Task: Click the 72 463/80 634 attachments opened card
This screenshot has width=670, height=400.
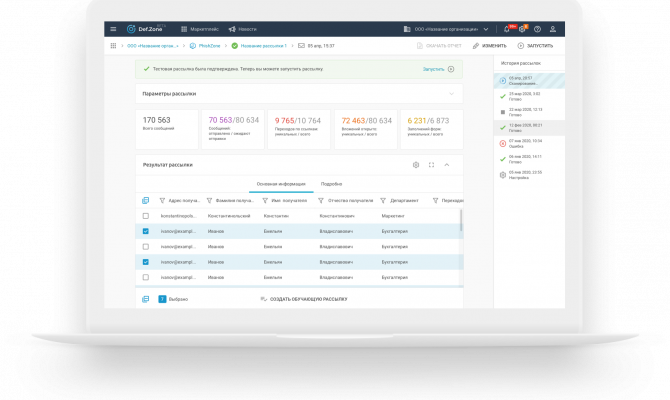Action: tap(366, 129)
